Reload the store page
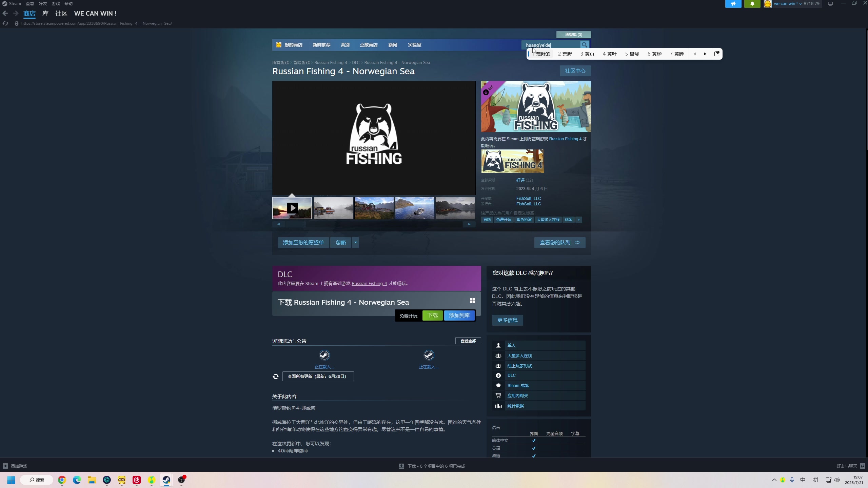Image resolution: width=868 pixels, height=488 pixels. (5, 23)
